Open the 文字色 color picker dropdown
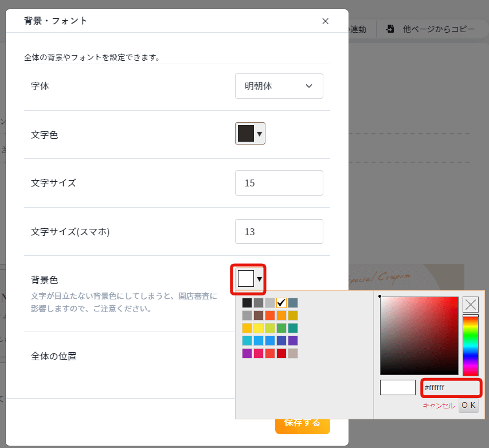The height and width of the screenshot is (448, 489). point(250,134)
